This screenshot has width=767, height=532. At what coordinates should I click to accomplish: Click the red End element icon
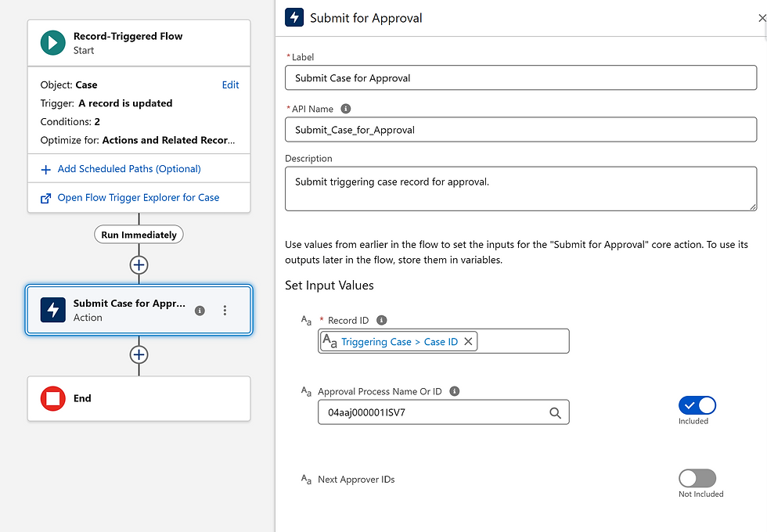point(53,398)
